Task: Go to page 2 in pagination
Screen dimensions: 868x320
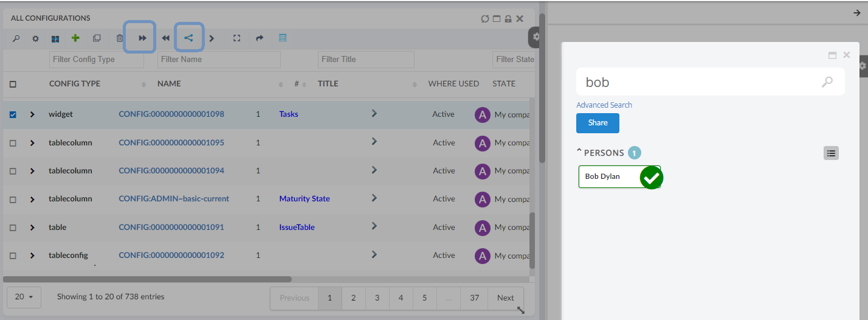Action: click(353, 298)
